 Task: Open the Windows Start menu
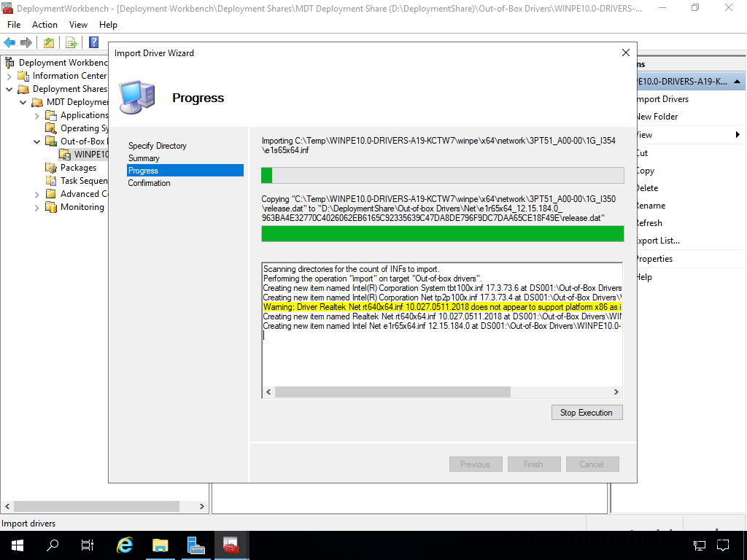click(x=18, y=545)
